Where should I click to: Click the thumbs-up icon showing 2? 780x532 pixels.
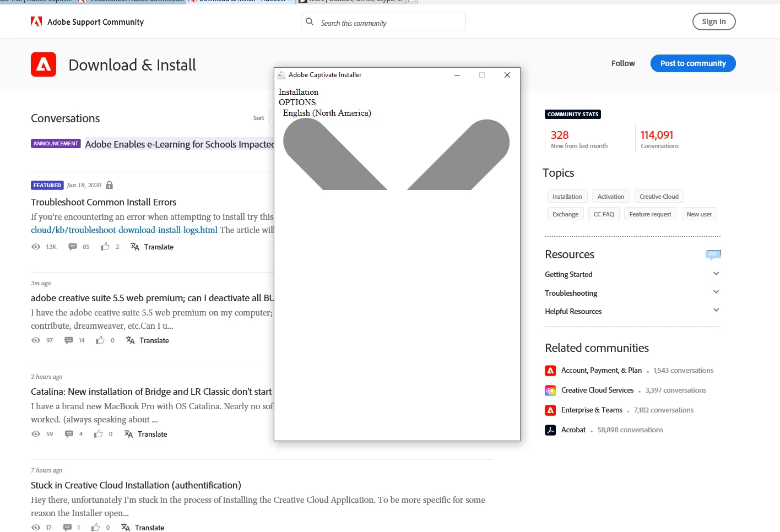(x=105, y=247)
